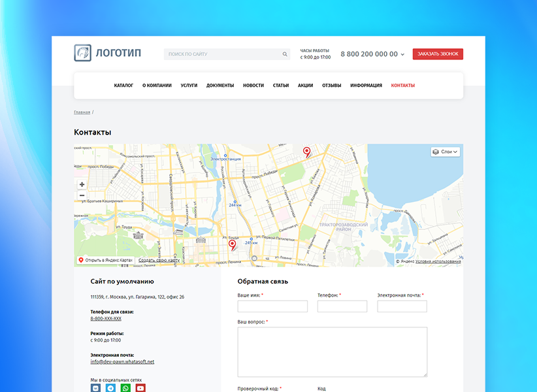
Task: Expand the phone number dropdown arrow
Action: click(x=402, y=54)
